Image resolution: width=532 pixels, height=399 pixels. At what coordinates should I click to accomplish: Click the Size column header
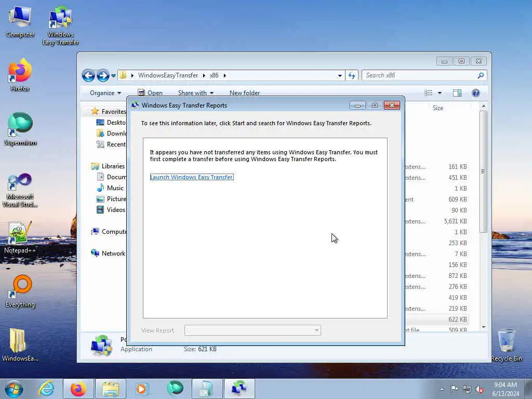tap(437, 108)
